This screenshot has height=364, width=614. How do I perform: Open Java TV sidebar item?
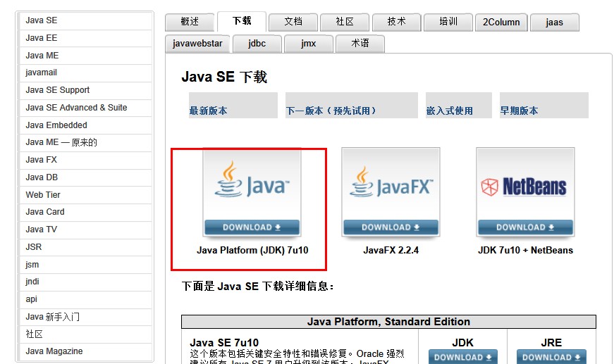pos(85,230)
